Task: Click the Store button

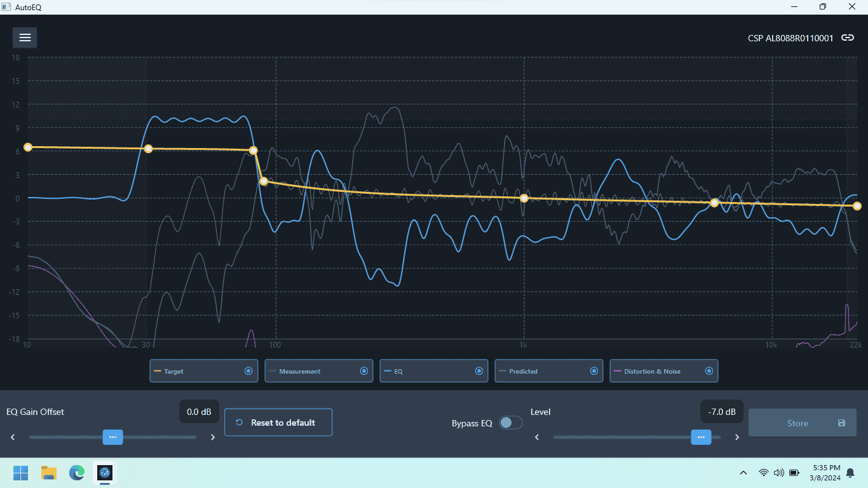Action: [x=803, y=423]
